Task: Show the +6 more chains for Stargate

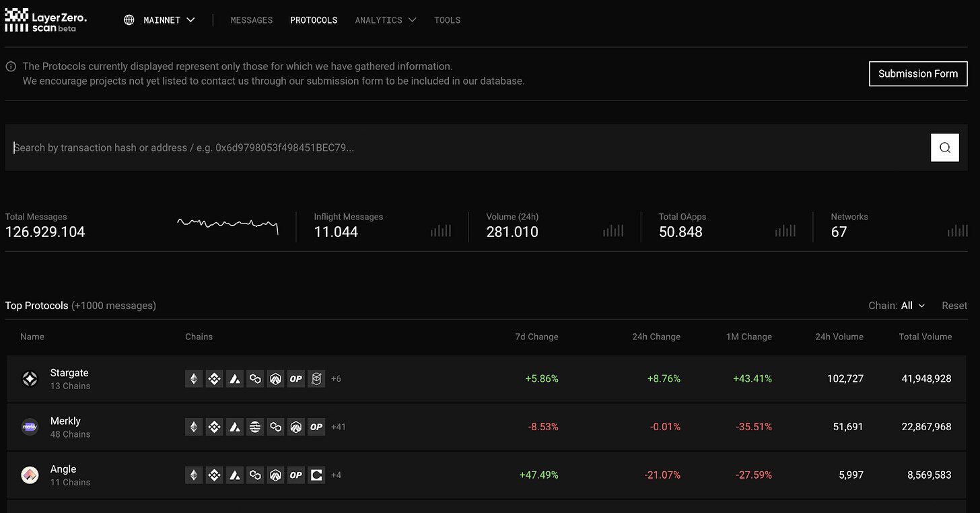Action: tap(336, 379)
